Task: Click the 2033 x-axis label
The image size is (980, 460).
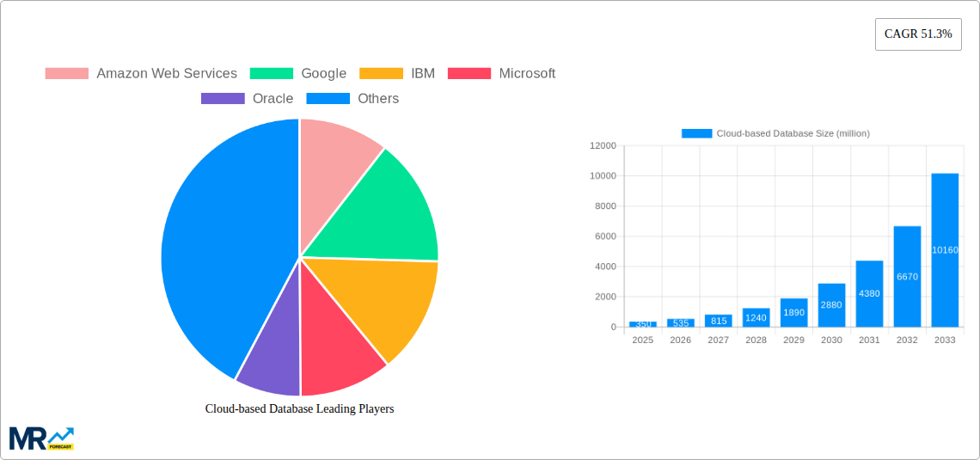Action: [x=945, y=340]
